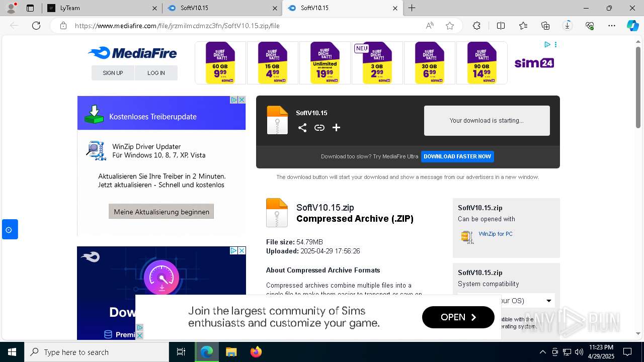This screenshot has height=362, width=644.
Task: Open the Copilot icon
Action: pyautogui.click(x=632, y=26)
